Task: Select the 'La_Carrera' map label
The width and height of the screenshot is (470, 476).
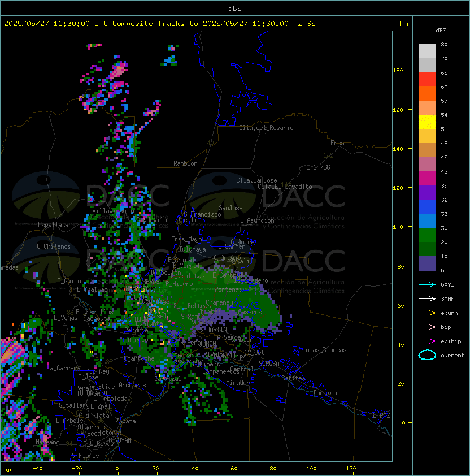Action: [x=64, y=368]
